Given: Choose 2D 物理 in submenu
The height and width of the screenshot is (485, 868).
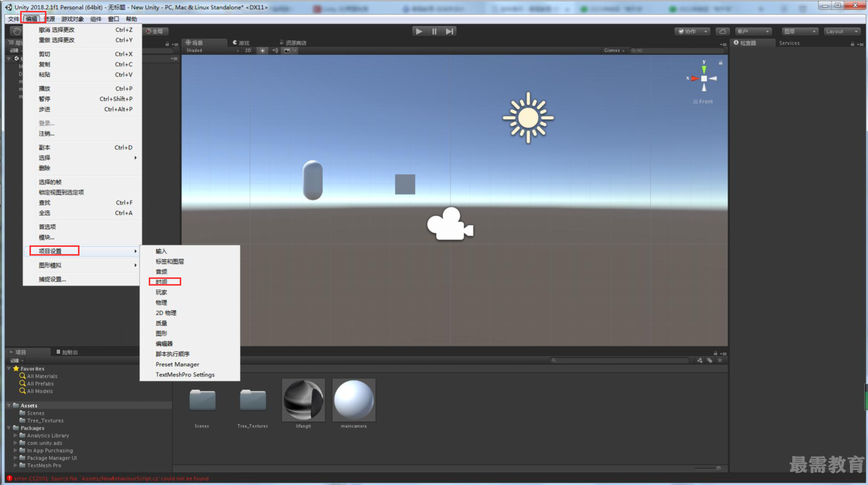Looking at the screenshot, I should (190, 313).
